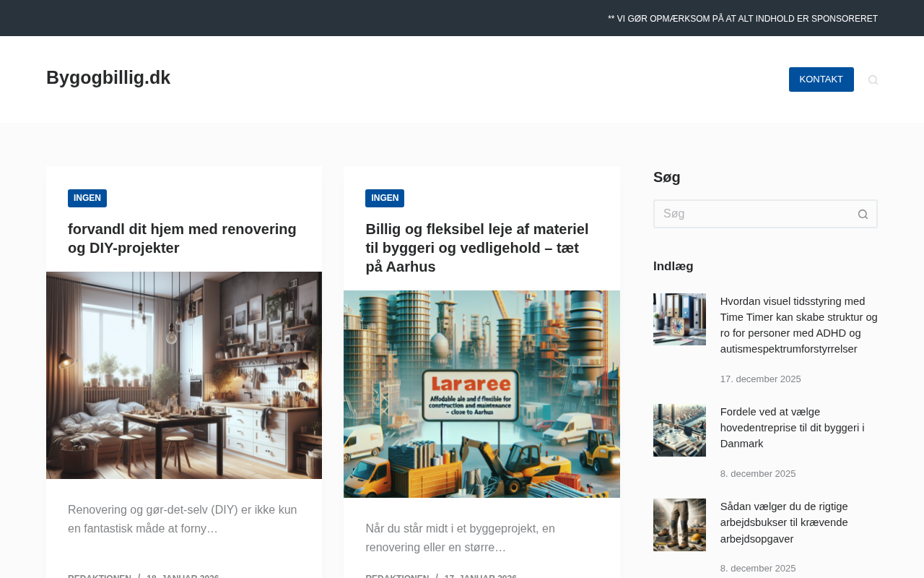Open article 'forvandl dit hjem med renovering'
924x578 pixels.
182,238
